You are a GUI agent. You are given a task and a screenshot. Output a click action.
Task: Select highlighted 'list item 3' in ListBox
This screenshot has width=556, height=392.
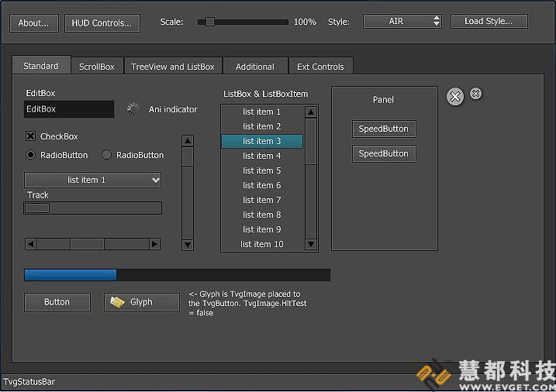(262, 141)
